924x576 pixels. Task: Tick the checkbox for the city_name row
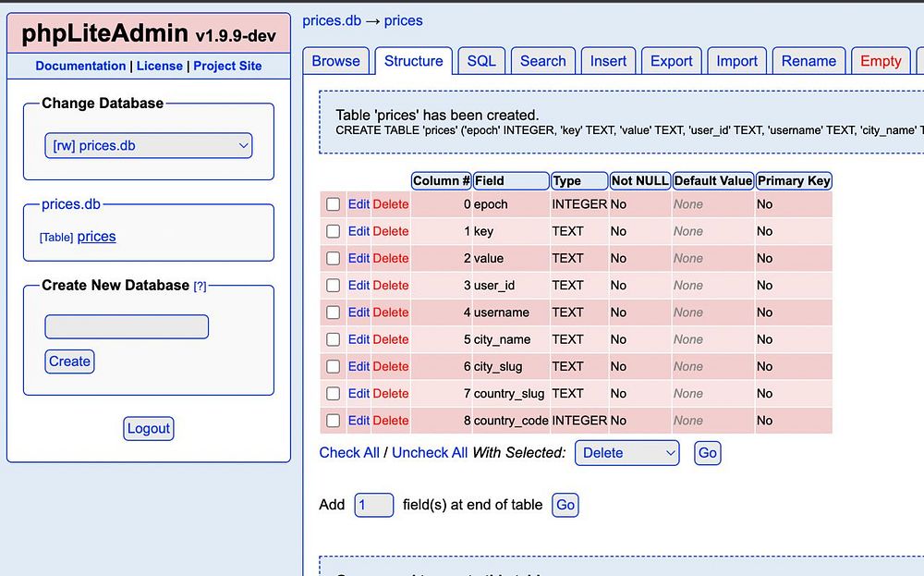[333, 339]
